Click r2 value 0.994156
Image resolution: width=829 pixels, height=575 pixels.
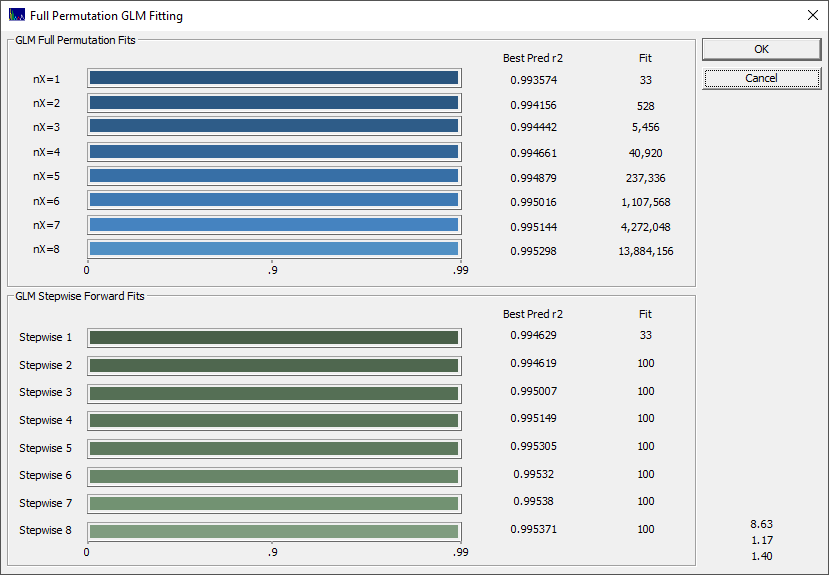point(533,105)
